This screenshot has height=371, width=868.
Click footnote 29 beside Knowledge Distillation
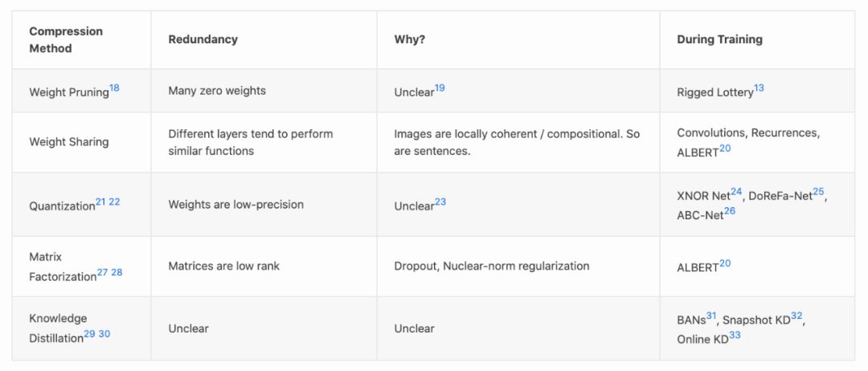[x=89, y=333]
